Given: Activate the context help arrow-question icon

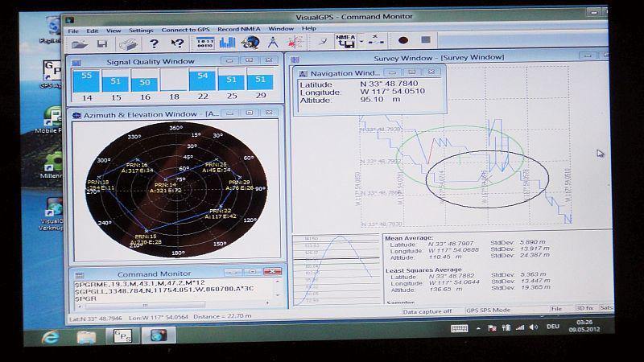Looking at the screenshot, I should tap(177, 43).
